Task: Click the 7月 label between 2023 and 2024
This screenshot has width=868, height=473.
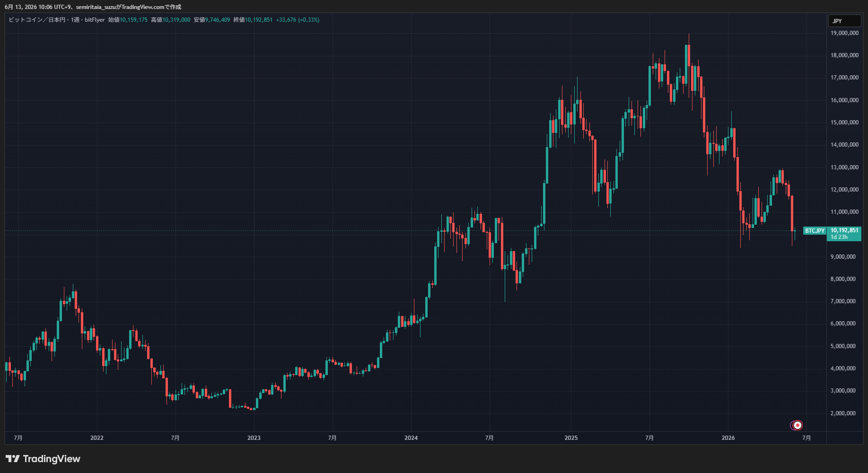Action: coord(332,438)
